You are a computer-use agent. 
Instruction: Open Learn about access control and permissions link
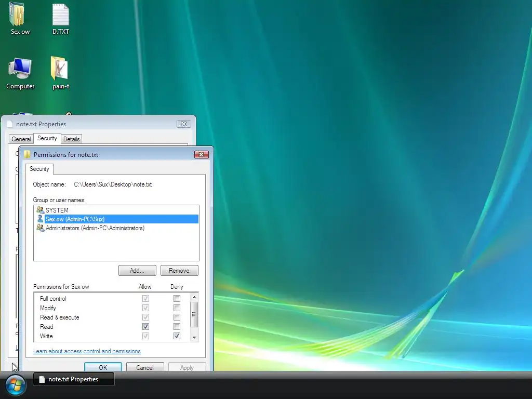point(87,351)
